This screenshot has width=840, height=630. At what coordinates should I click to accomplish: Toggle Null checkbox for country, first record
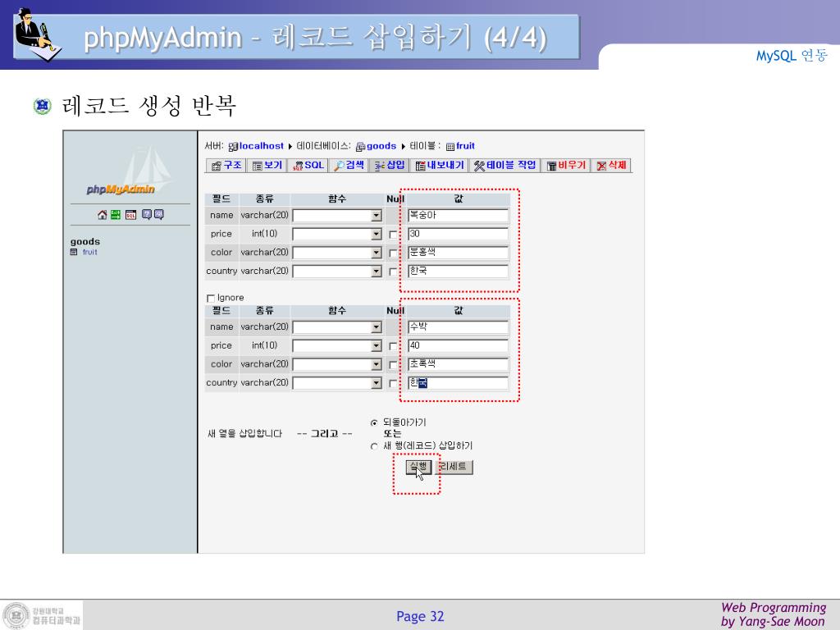pyautogui.click(x=393, y=272)
